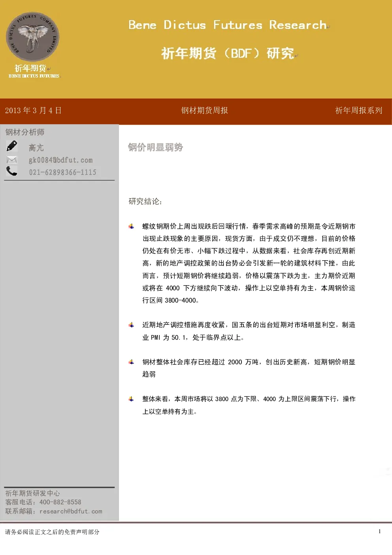Click phone number 021-62898366-1115

coord(62,172)
